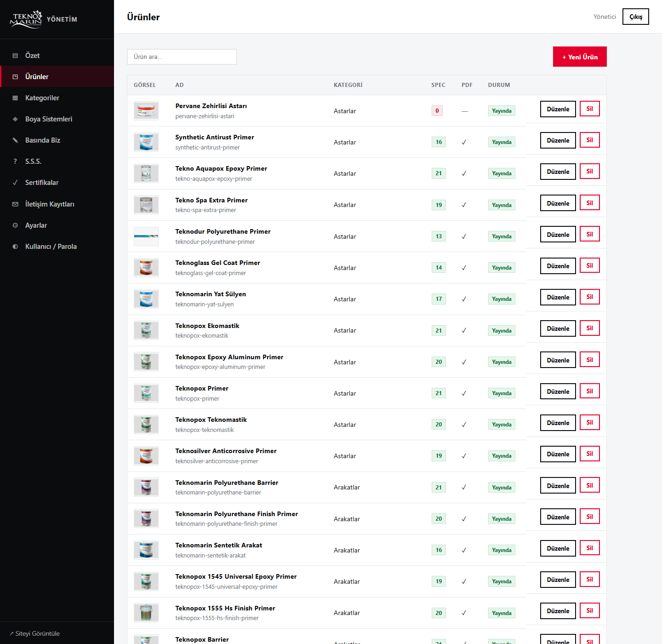Edit Synthetic Antirust Primer product
Screen dimensions: 662x644
point(558,140)
